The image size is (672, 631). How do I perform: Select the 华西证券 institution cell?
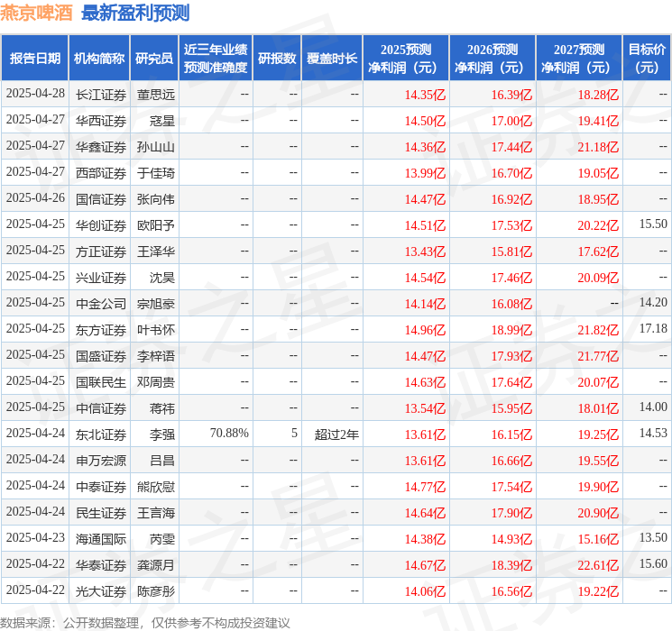click(101, 121)
